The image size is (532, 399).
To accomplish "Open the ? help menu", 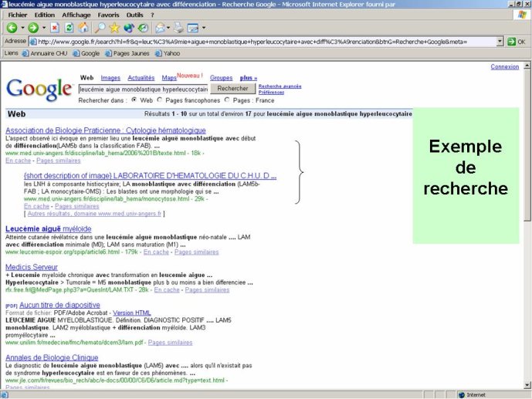I will (152, 15).
